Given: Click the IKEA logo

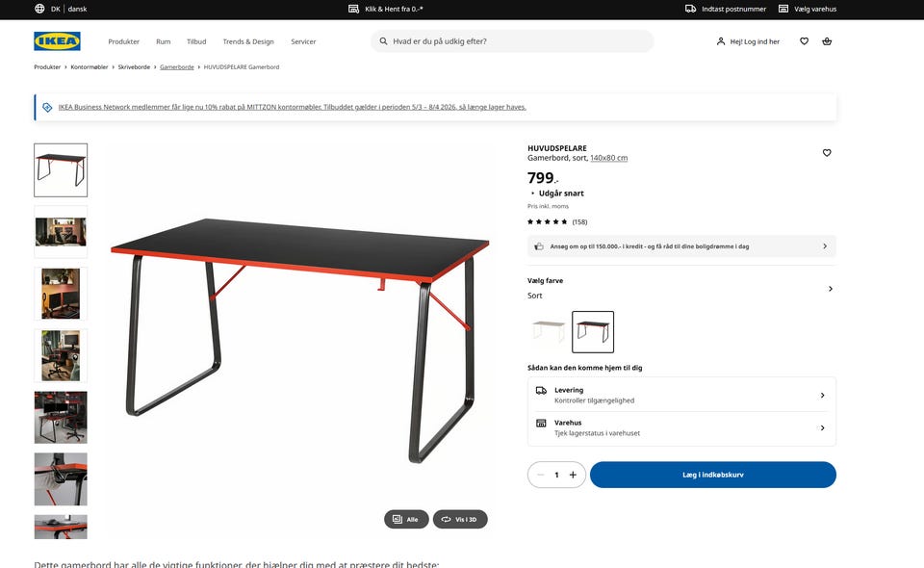Looking at the screenshot, I should click(57, 41).
